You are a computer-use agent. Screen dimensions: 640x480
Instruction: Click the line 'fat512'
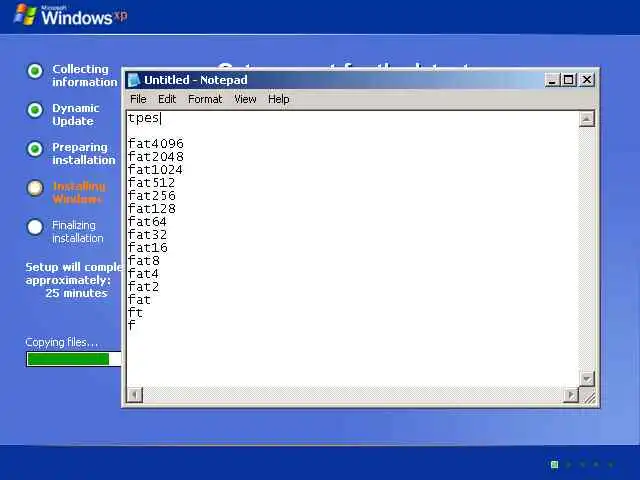pos(151,183)
